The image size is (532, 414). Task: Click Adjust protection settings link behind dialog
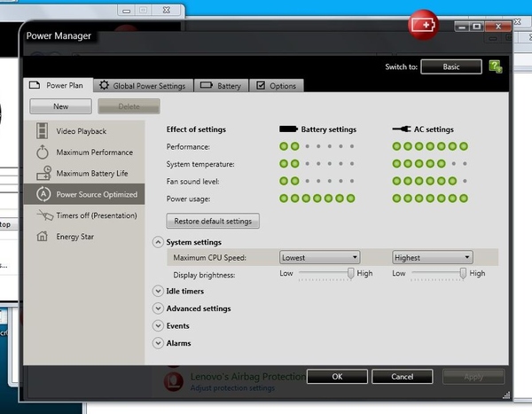232,388
